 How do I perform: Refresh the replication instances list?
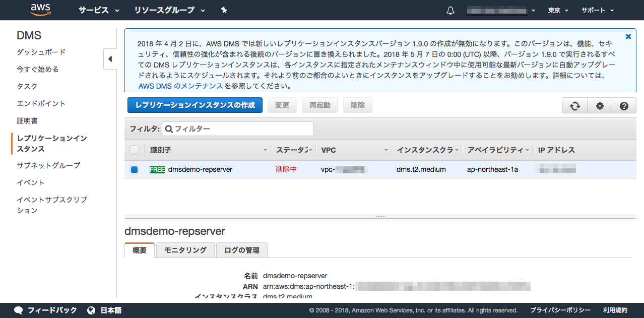[x=575, y=106]
